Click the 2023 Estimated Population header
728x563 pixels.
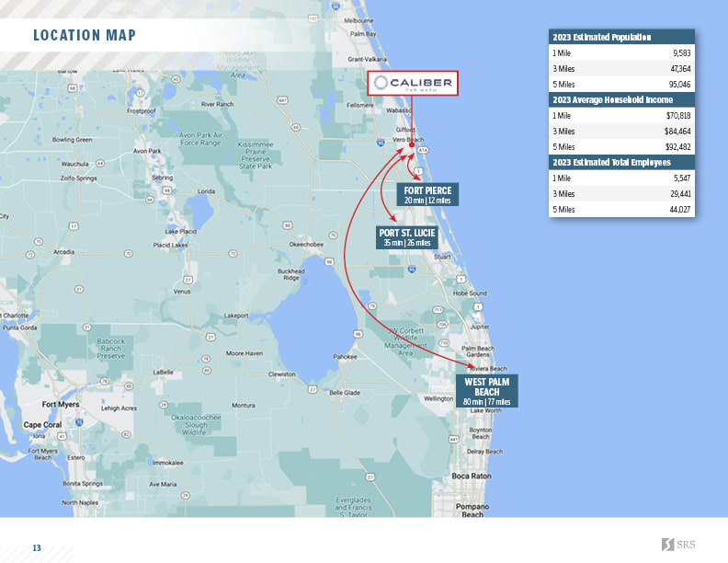coord(621,37)
